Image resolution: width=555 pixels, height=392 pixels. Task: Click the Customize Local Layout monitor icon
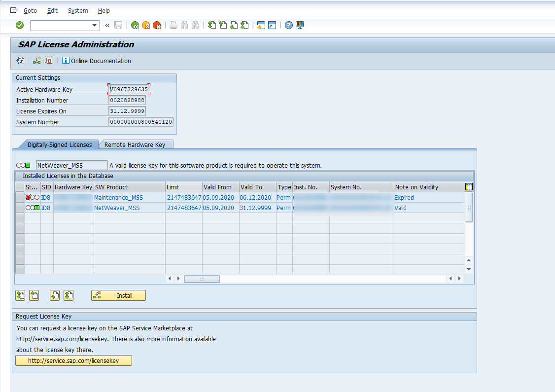coord(300,25)
